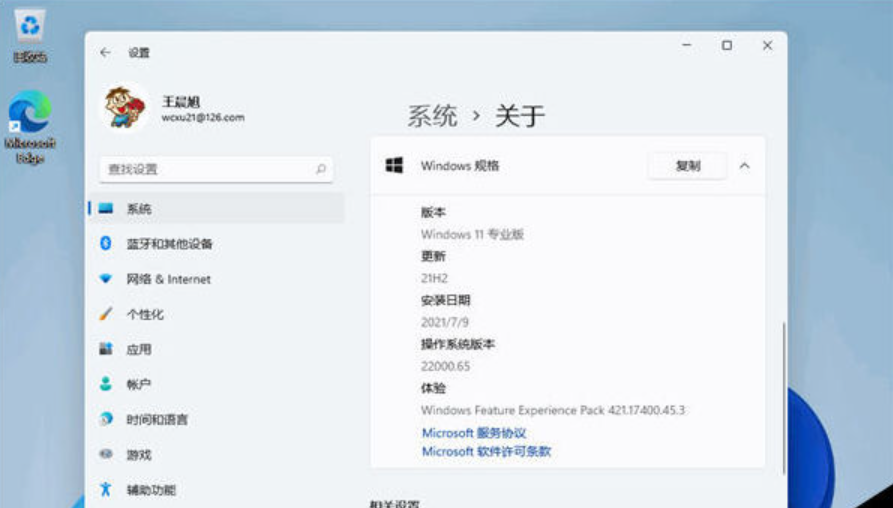Open the 网络 & Internet Wi-Fi icon
The height and width of the screenshot is (508, 893).
(x=106, y=279)
